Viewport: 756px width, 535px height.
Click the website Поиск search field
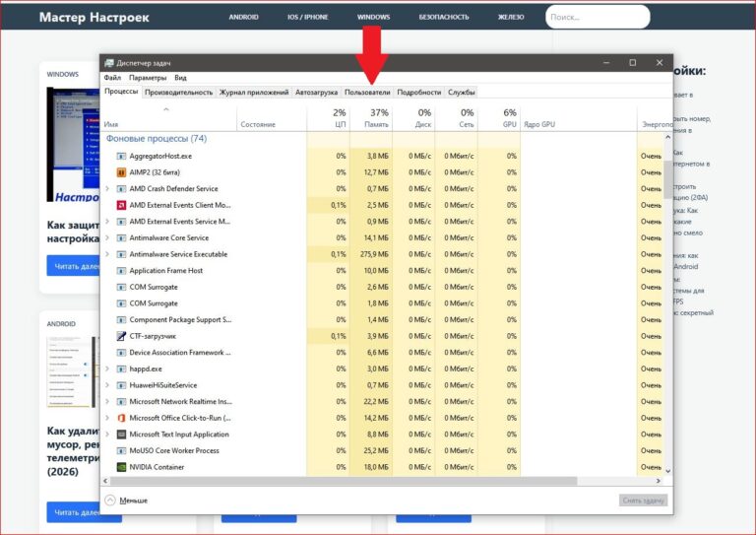tap(598, 17)
